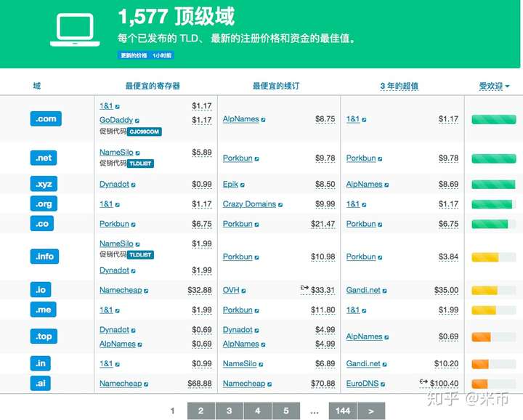Click the .com popularity bar
Screen dimensions: 523x420
pyautogui.click(x=494, y=119)
